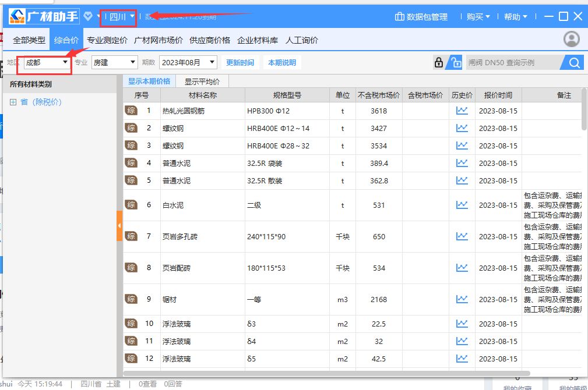View history chart for HRB400E Φ12~14
Viewport: 588px width, 390px height.
462,128
